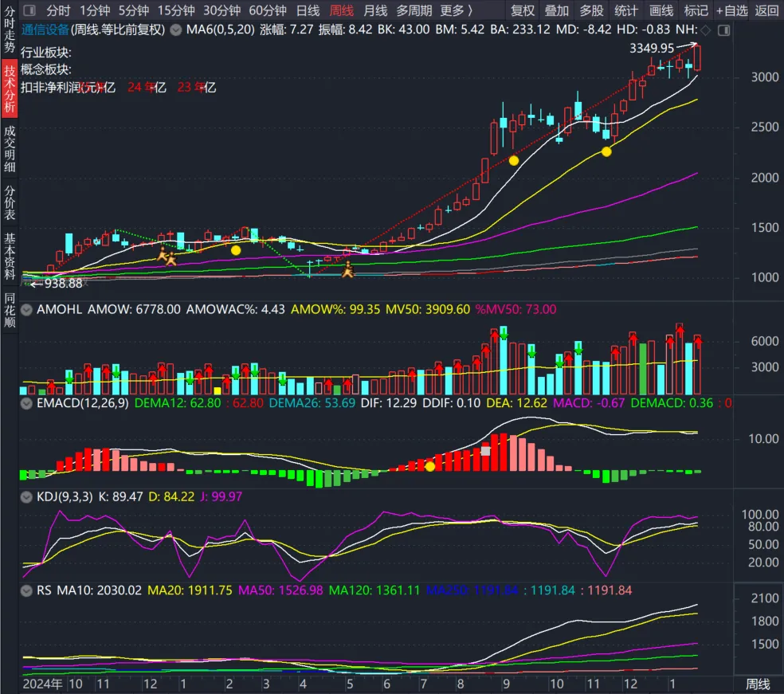
Task: Select 技术分析 in left sidebar
Action: 10,88
